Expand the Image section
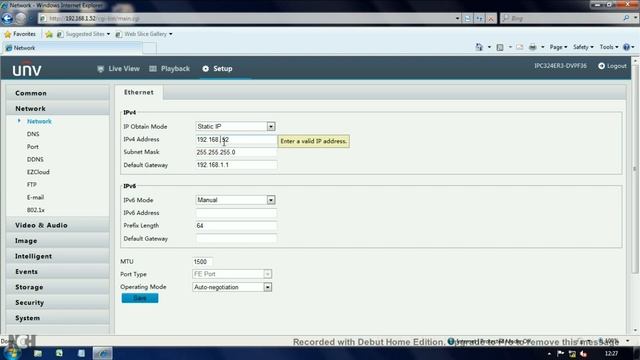Screen dimensions: 640x360 click(x=58, y=241)
